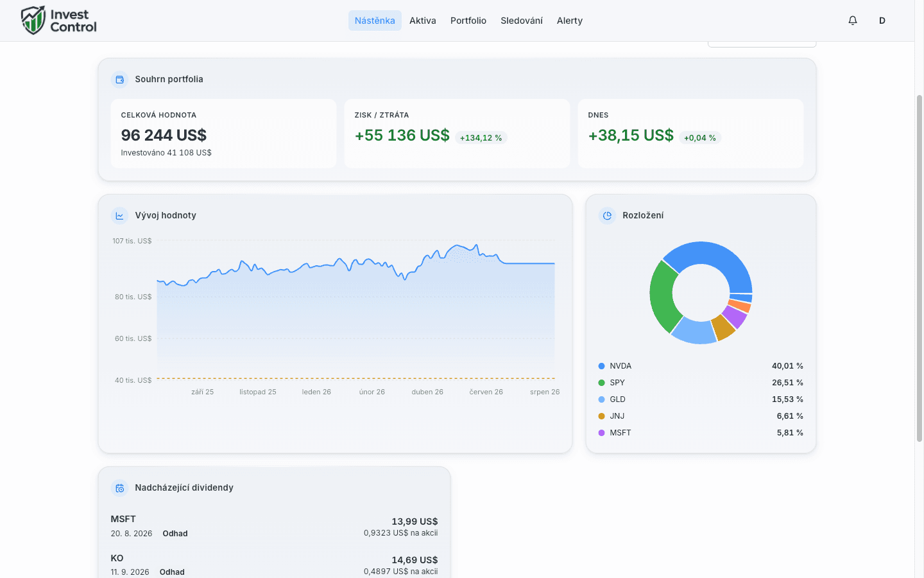This screenshot has width=924, height=578.
Task: Click the Vývoj hodnoty chart icon
Action: coord(120,216)
